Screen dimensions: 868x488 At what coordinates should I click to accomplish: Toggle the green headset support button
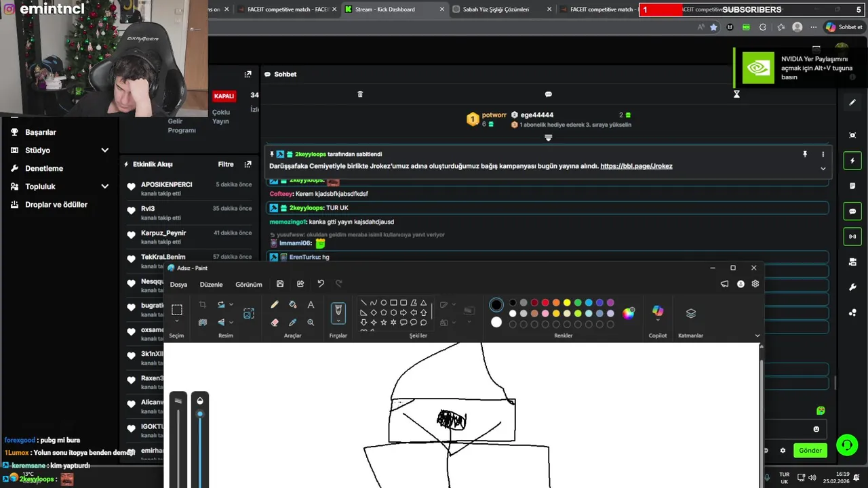click(847, 445)
